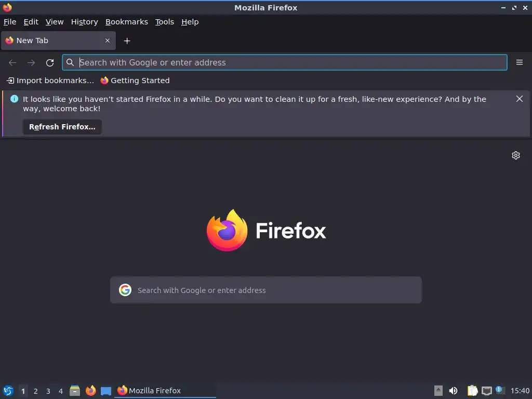The width and height of the screenshot is (532, 399).
Task: Switch to workspace 3
Action: 48,391
